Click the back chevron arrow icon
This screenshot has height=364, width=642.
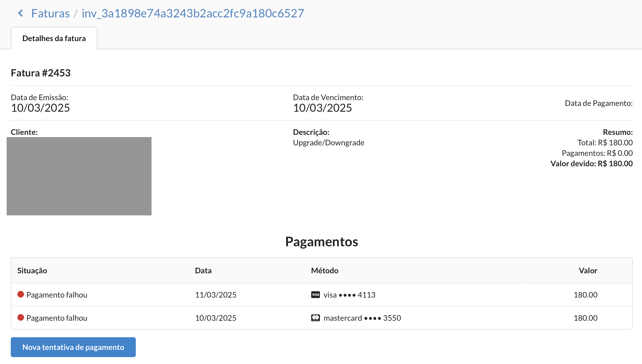pyautogui.click(x=20, y=13)
